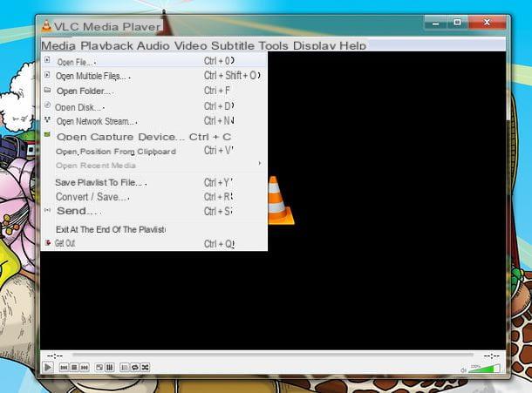Toggle Exit At The End Of The Playlist
This screenshot has height=393, width=532.
[154, 229]
